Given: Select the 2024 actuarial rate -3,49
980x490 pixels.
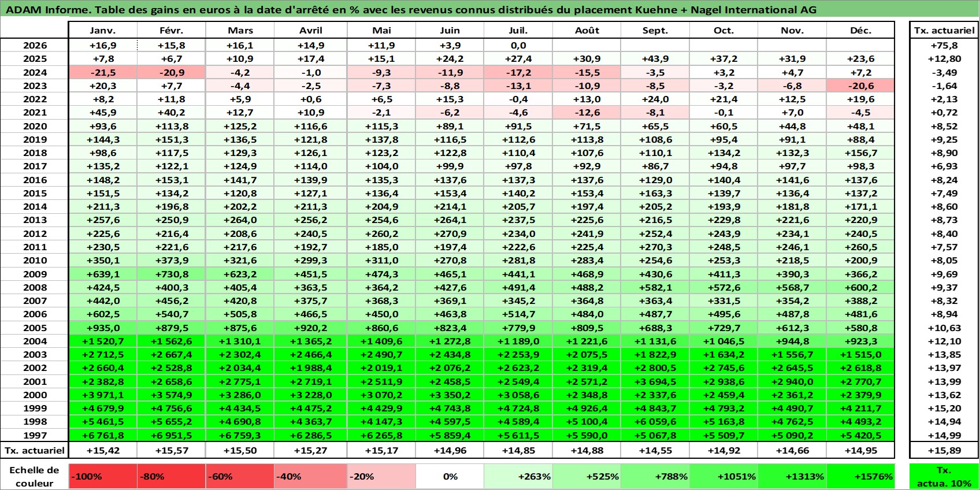Looking at the screenshot, I should [x=944, y=72].
